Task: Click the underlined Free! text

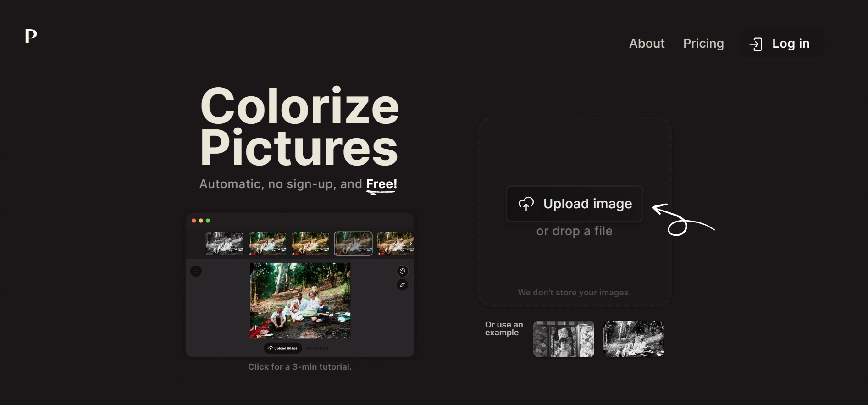Action: pos(381,185)
